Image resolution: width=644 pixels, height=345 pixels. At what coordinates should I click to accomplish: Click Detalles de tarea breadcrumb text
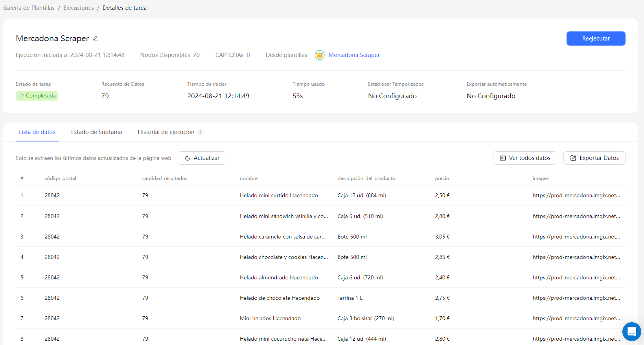click(125, 8)
